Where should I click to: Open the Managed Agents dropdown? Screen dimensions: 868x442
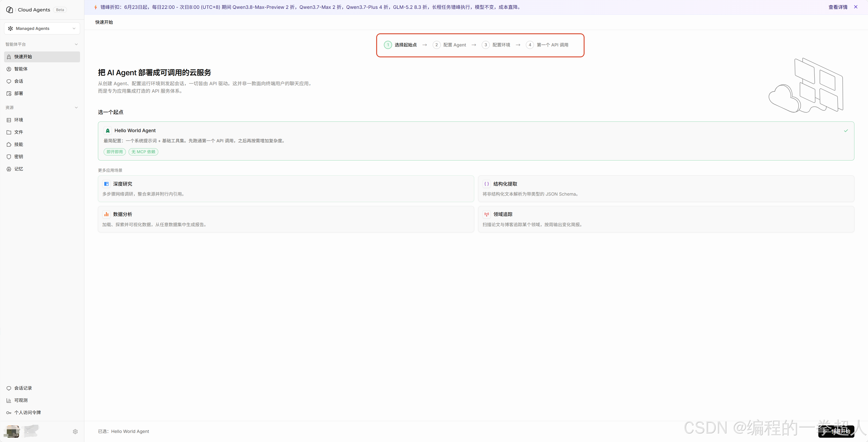pos(42,28)
